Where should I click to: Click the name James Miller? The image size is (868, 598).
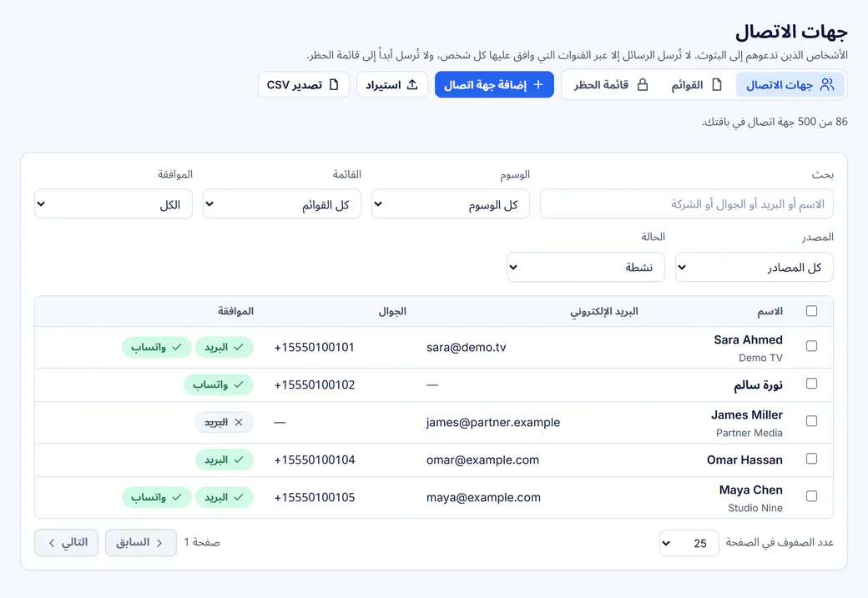coord(747,415)
